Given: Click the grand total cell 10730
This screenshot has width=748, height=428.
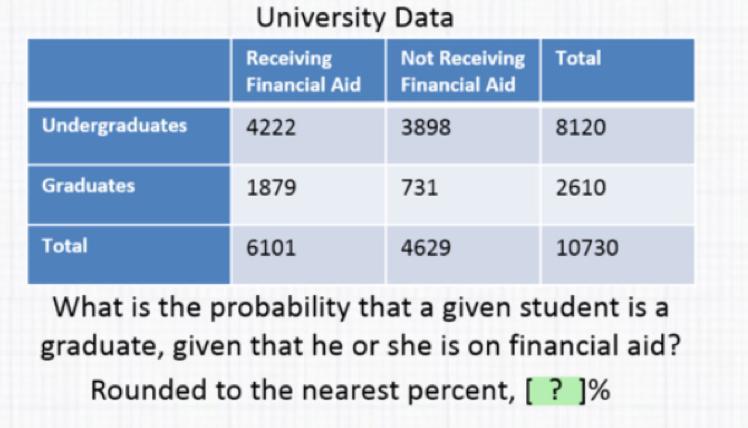Looking at the screenshot, I should 586,247.
